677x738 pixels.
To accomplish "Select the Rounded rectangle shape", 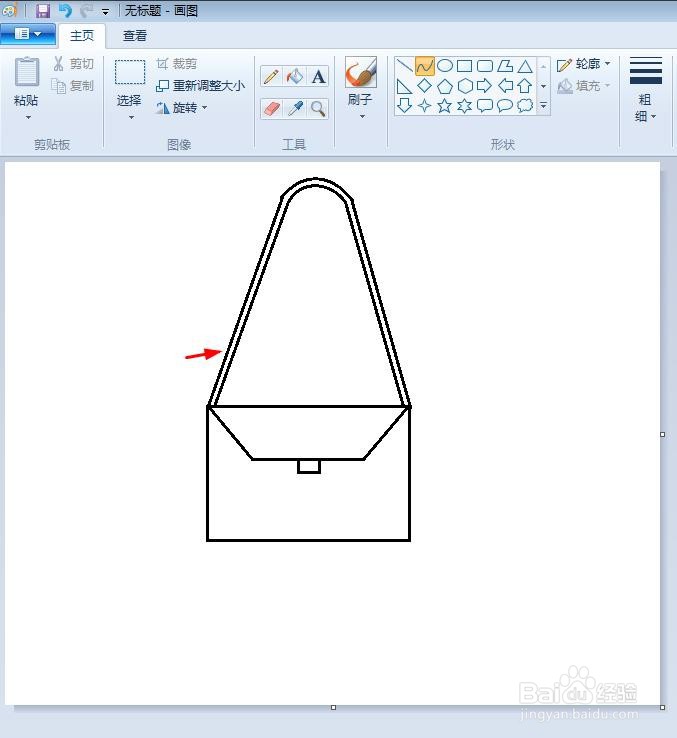I will tap(485, 66).
